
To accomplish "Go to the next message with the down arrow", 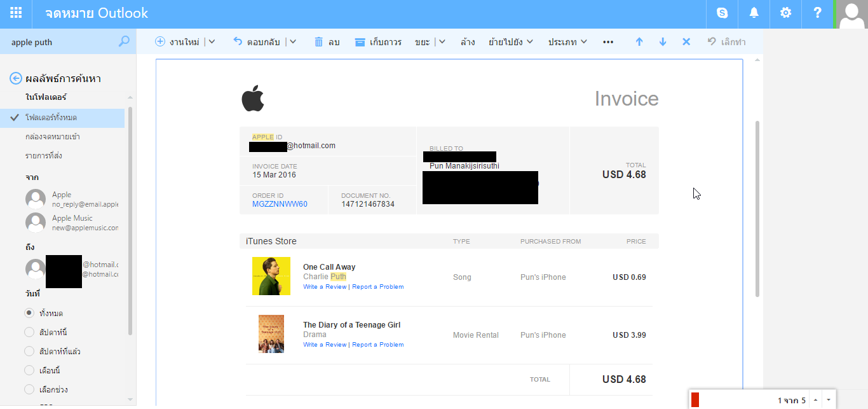I will pos(663,42).
